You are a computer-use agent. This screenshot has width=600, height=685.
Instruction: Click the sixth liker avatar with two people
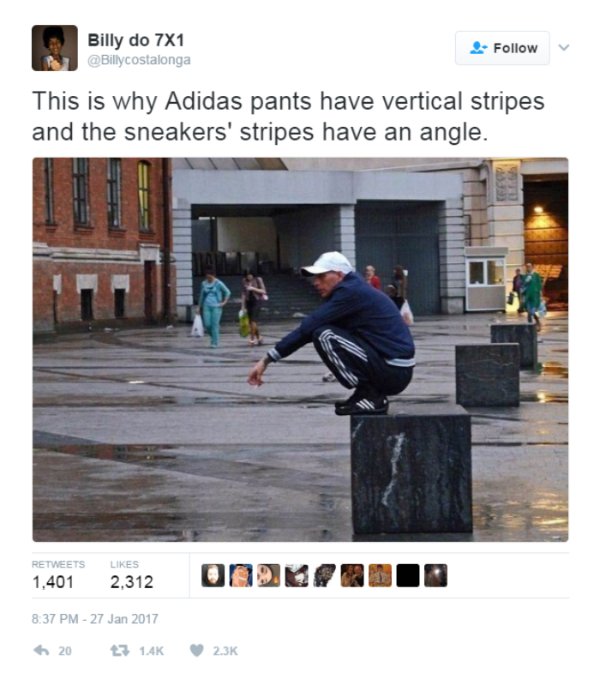click(352, 575)
